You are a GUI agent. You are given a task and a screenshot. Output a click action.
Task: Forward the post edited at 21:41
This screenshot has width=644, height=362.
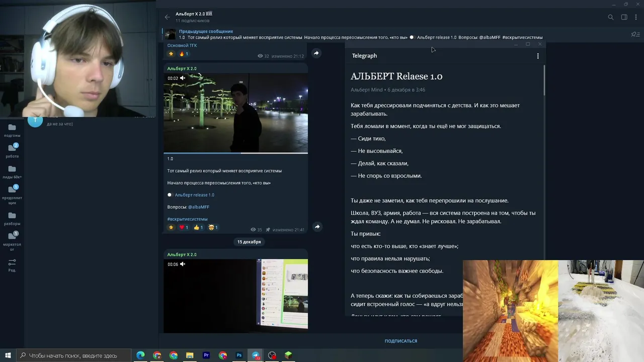click(317, 227)
